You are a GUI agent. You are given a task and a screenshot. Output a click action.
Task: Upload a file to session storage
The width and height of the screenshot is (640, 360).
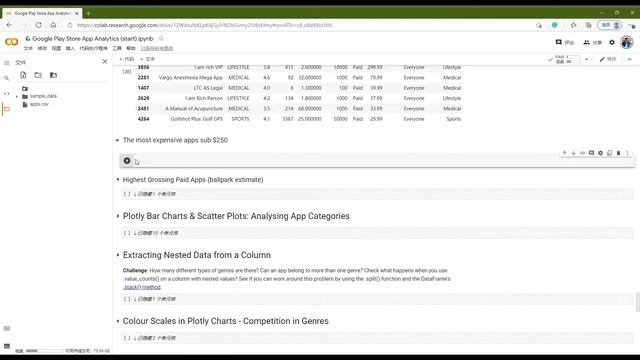(x=23, y=75)
